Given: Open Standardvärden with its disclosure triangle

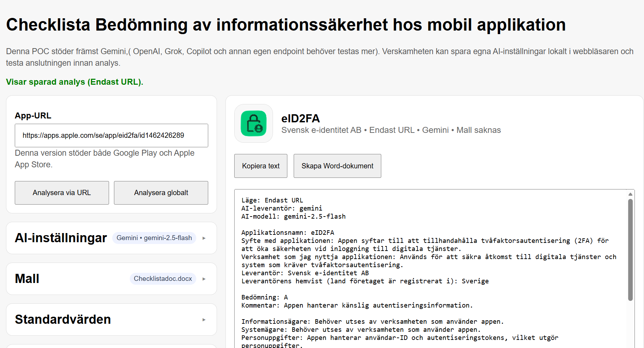Looking at the screenshot, I should (x=204, y=320).
